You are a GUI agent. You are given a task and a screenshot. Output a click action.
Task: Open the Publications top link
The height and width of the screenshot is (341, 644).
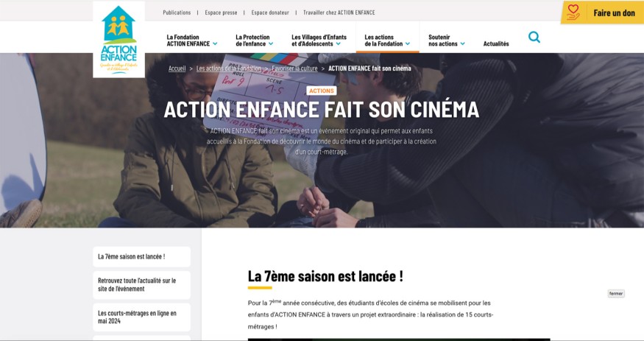click(x=177, y=13)
